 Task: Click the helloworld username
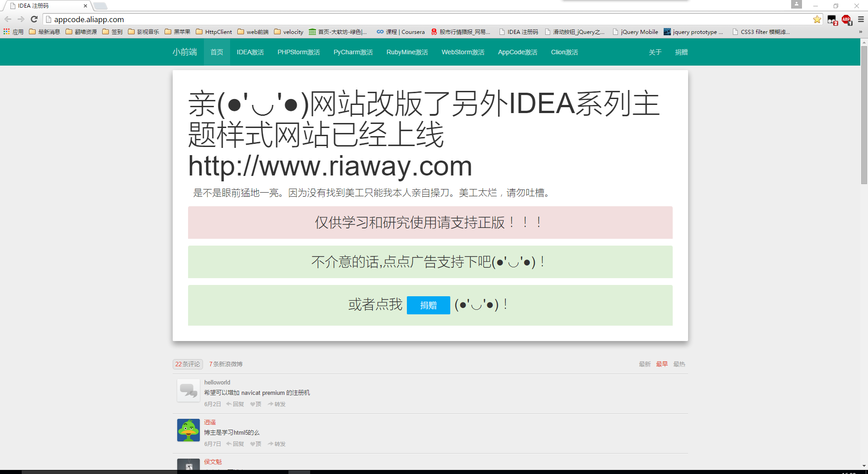click(217, 382)
